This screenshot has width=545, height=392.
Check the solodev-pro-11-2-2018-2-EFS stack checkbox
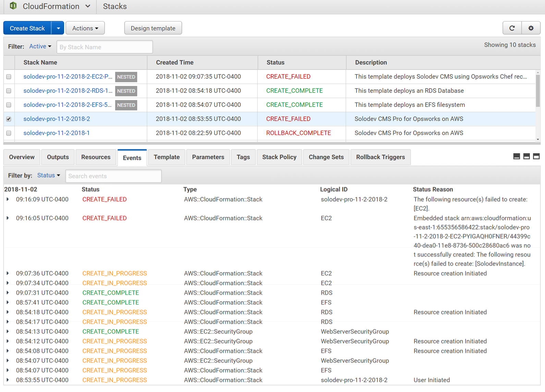point(9,105)
